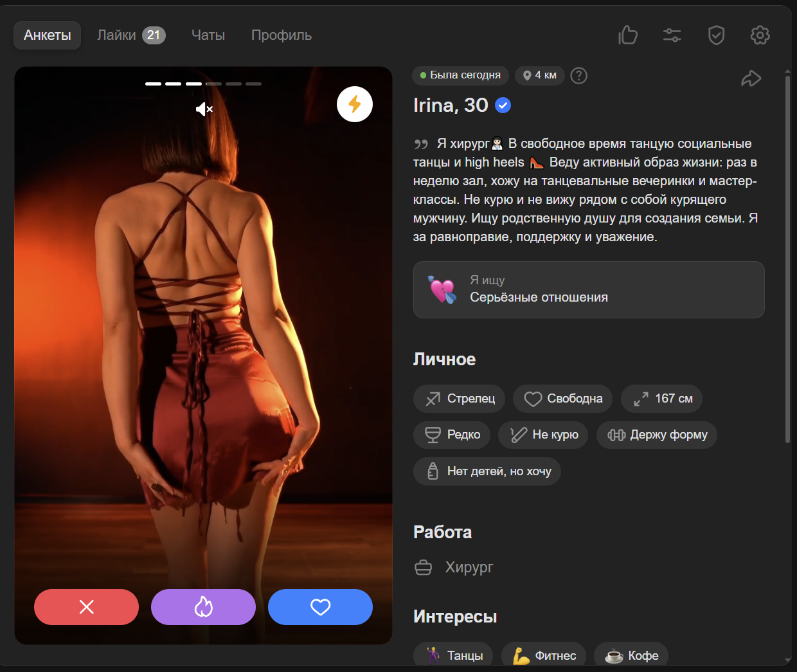The image size is (797, 672).
Task: Open the safety shield icon
Action: [x=716, y=35]
